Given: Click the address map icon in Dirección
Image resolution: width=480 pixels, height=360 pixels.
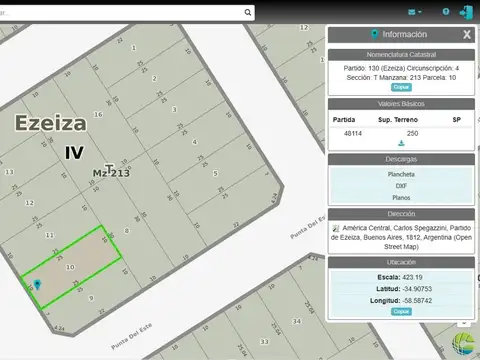Looking at the screenshot, I should (x=336, y=228).
